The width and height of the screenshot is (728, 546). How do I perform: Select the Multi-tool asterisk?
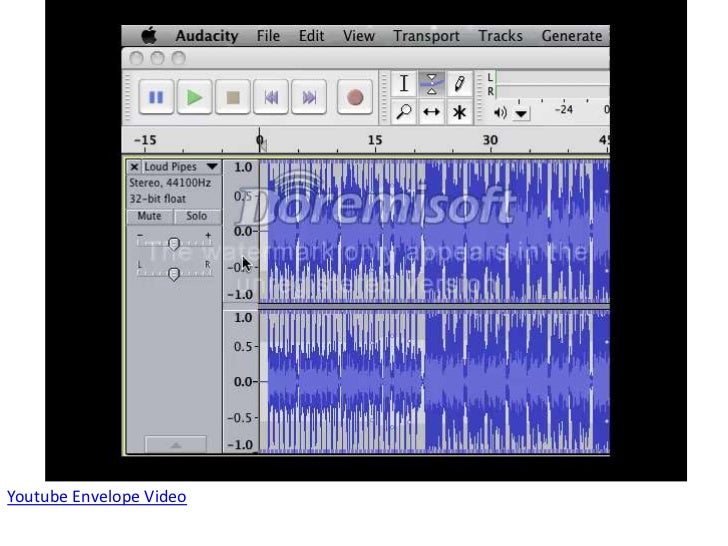[459, 112]
